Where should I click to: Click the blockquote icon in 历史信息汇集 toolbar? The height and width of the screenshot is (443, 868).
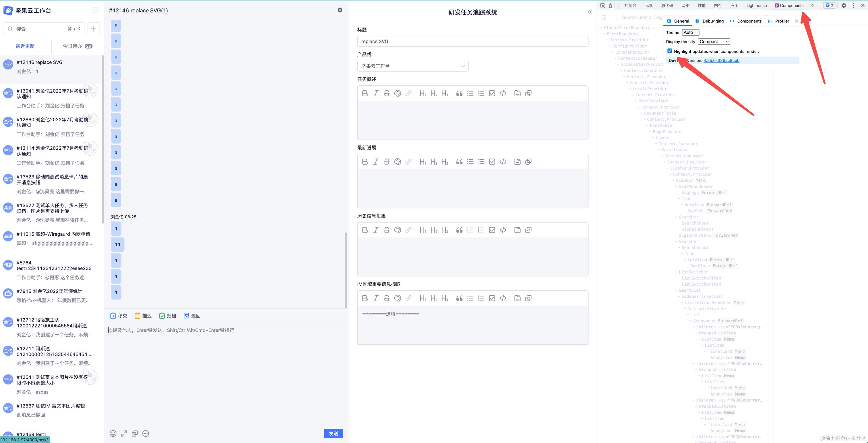(459, 230)
